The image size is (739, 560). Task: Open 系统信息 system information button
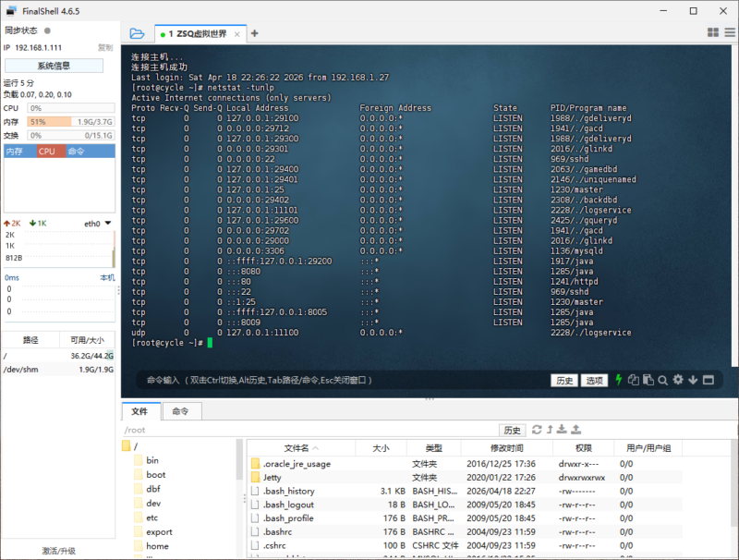click(x=54, y=66)
